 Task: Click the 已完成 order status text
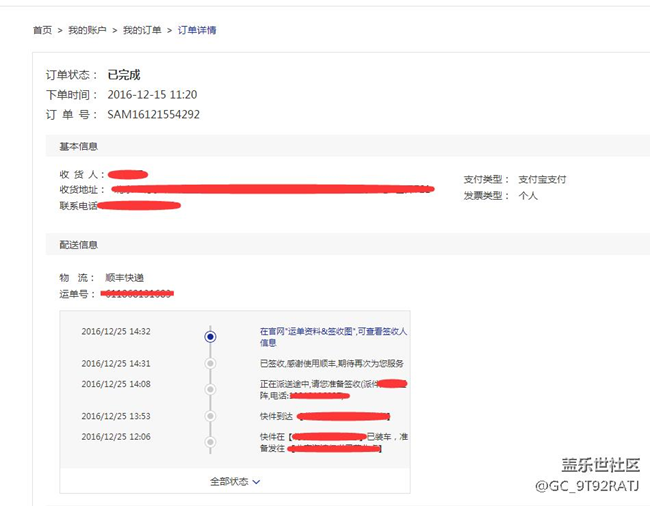pos(124,75)
